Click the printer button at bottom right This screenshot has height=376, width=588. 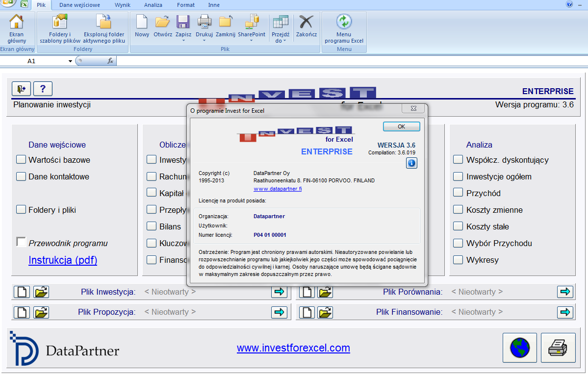(x=558, y=348)
